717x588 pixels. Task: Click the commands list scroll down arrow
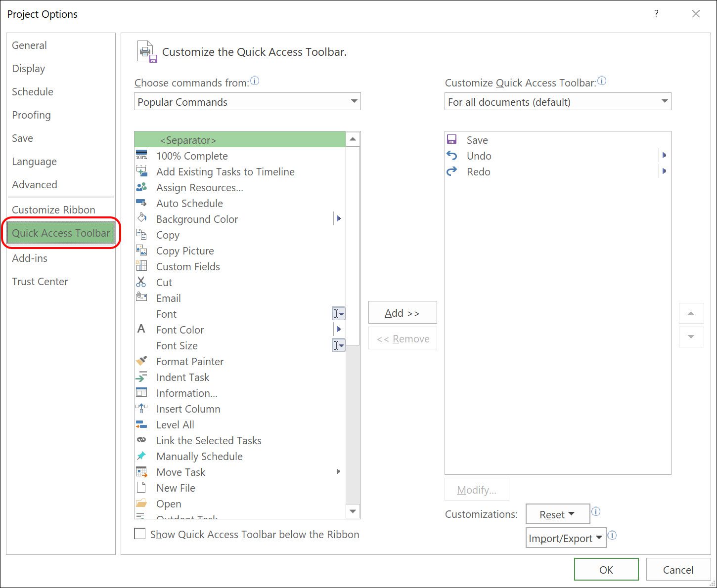click(353, 511)
